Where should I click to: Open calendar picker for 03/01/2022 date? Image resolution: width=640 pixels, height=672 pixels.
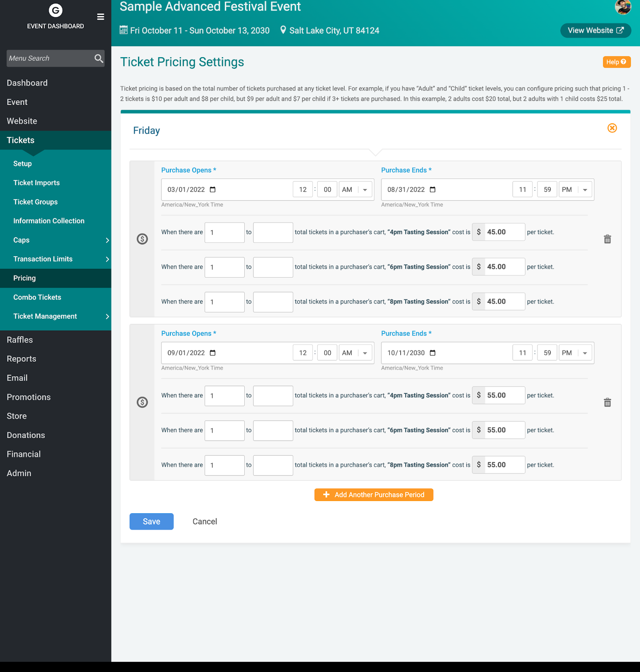213,189
